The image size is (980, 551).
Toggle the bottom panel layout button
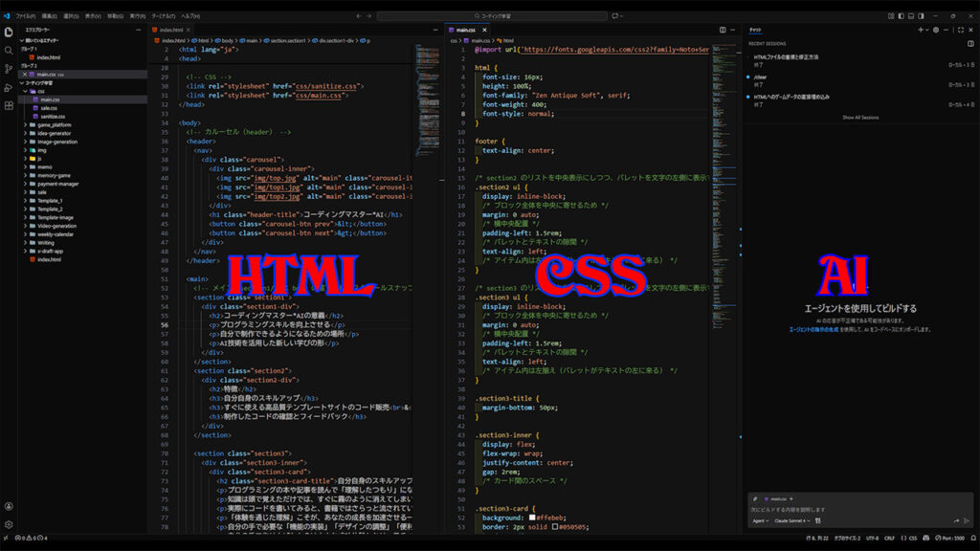click(910, 16)
